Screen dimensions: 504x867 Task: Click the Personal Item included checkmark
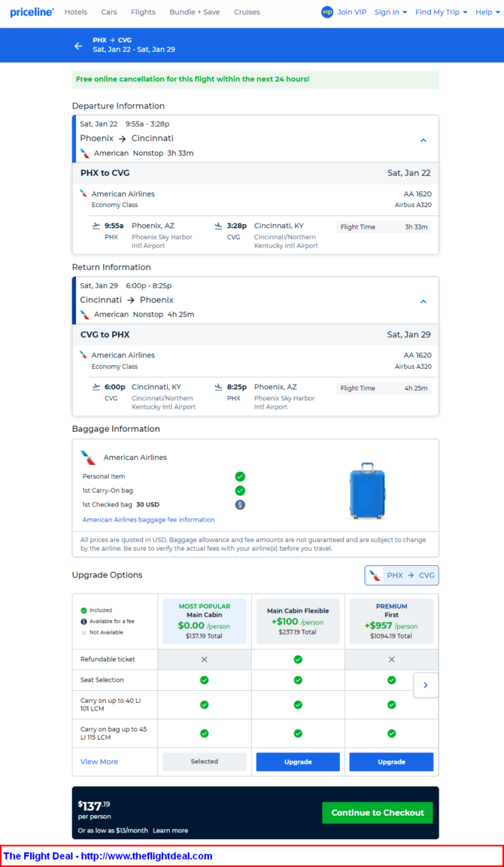(240, 476)
